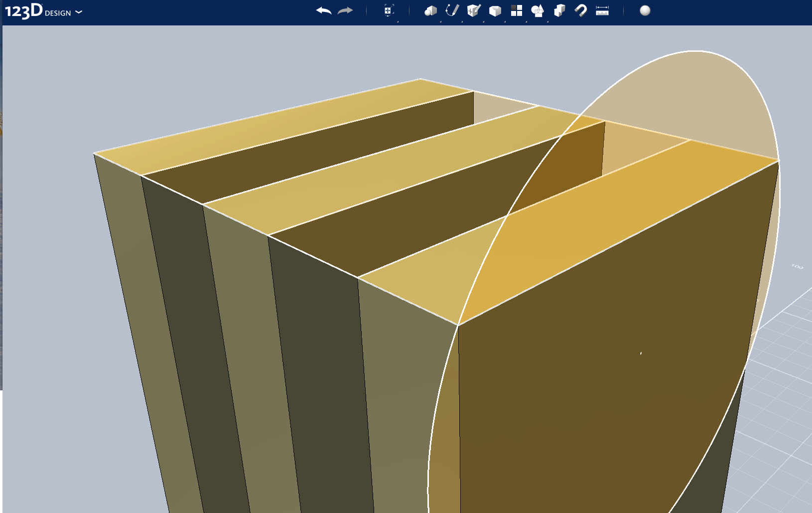The image size is (812, 513).
Task: Open the Primitives shapes menu
Action: 430,10
